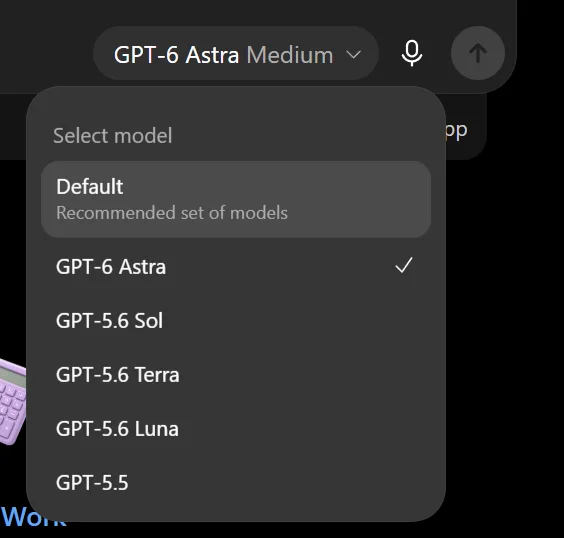
Task: Switch model to GPT-5.6 Sol
Action: pyautogui.click(x=236, y=320)
